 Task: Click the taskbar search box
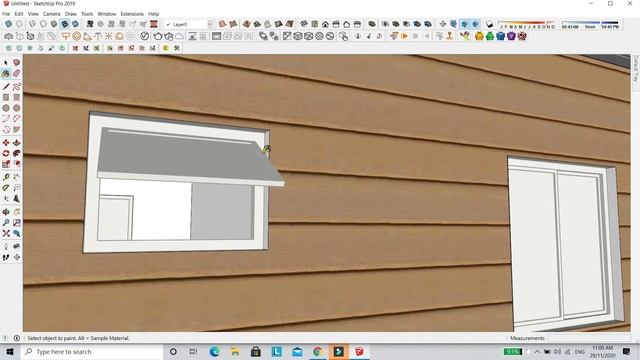point(92,351)
